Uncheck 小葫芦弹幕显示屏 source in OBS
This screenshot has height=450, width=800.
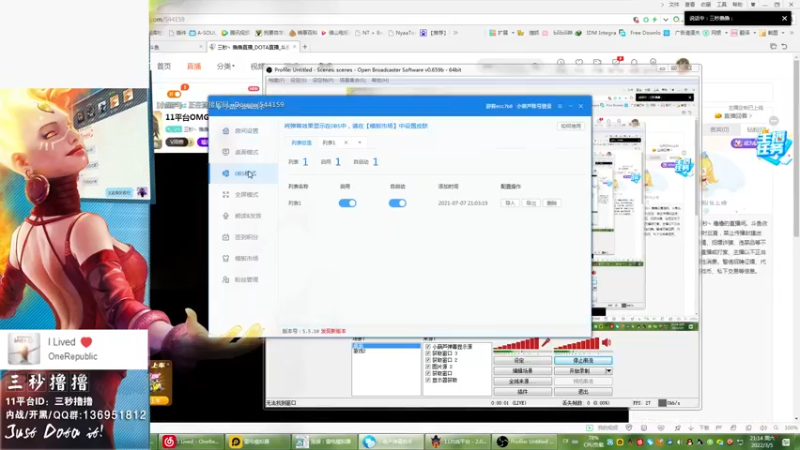[x=428, y=347]
